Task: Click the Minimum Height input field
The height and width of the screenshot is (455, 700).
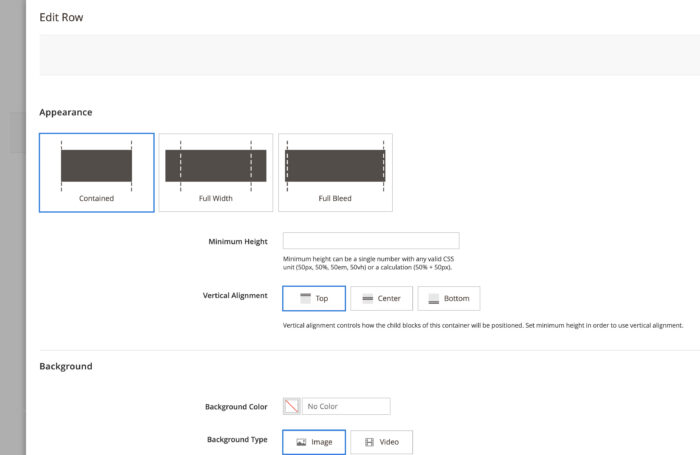Action: point(371,241)
